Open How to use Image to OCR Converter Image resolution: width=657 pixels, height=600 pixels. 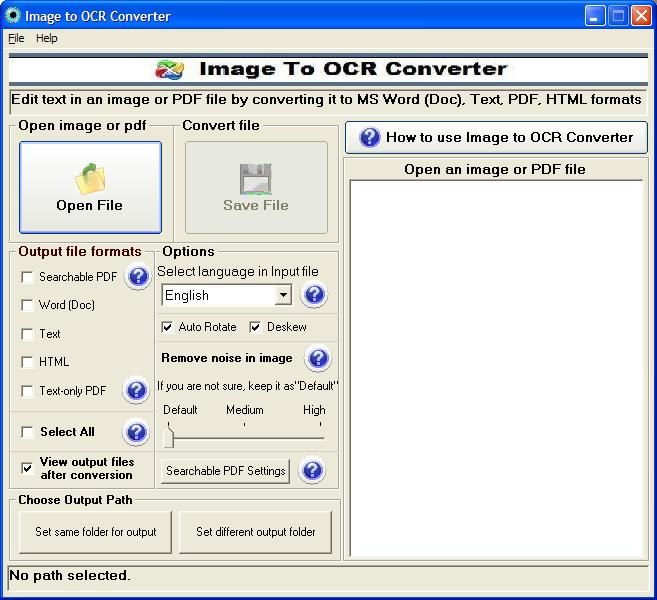[496, 137]
